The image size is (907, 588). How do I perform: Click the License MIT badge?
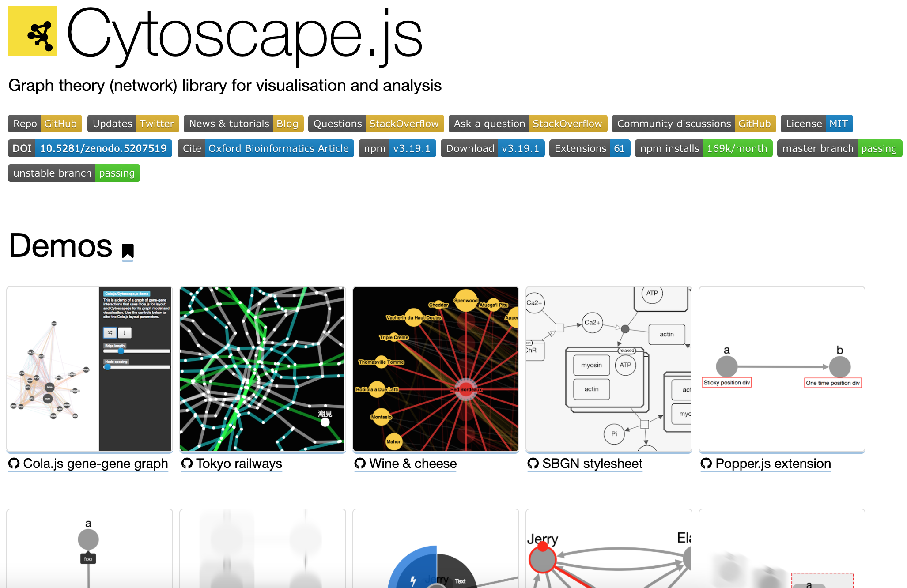(x=817, y=124)
